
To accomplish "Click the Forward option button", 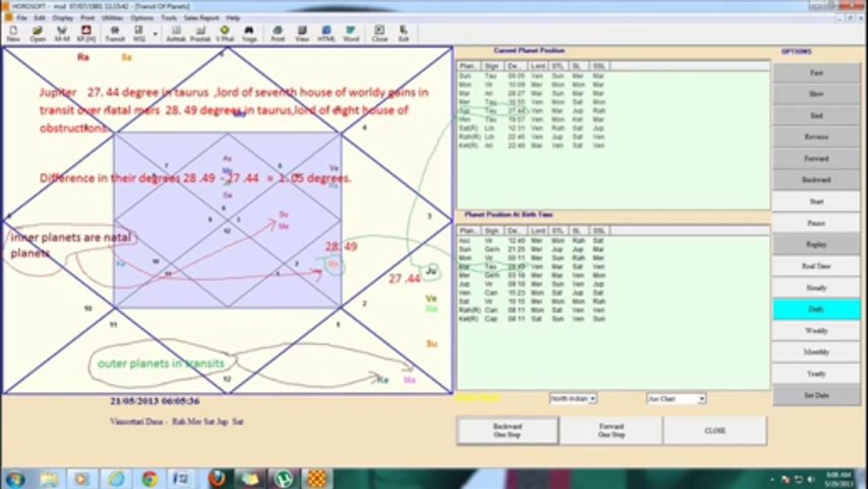I will [x=816, y=158].
